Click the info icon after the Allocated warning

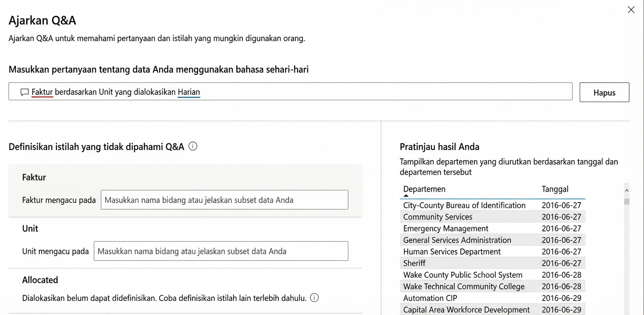(314, 297)
